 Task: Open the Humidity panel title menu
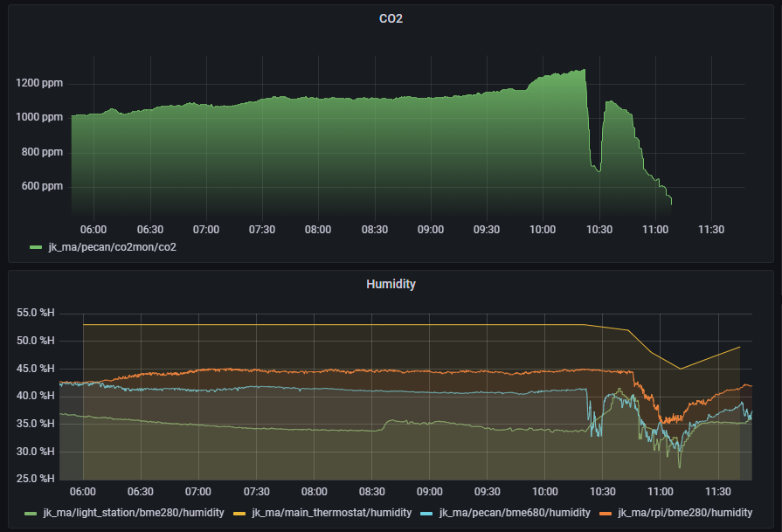(x=391, y=284)
